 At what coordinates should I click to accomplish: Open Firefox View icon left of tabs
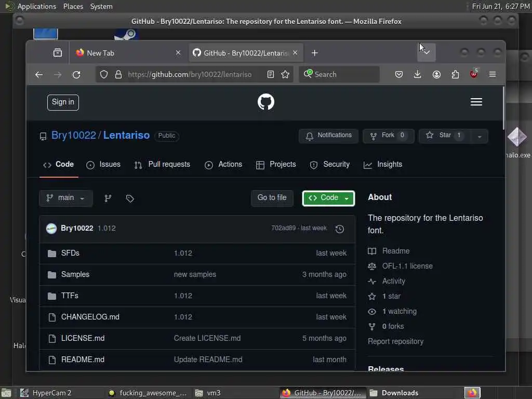(x=58, y=52)
